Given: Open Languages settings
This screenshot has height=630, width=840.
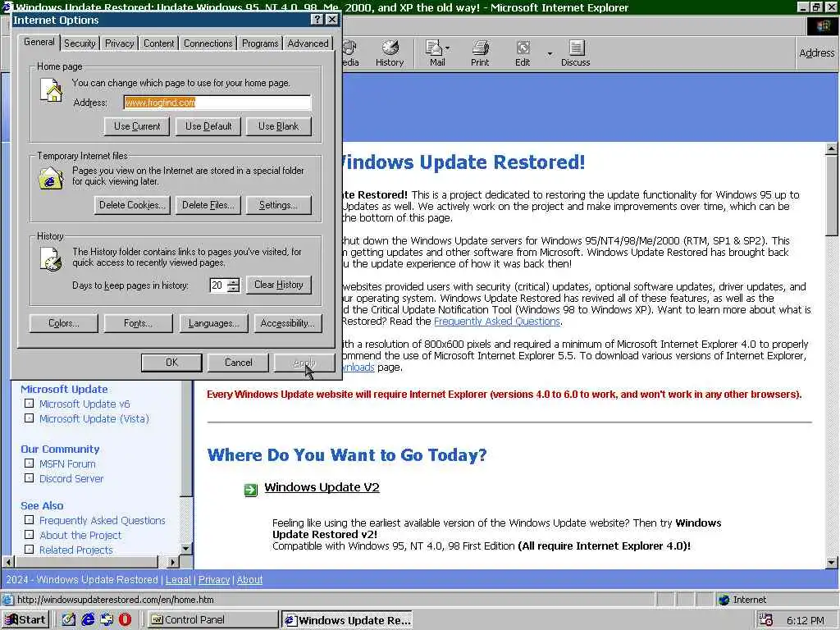Looking at the screenshot, I should 213,323.
